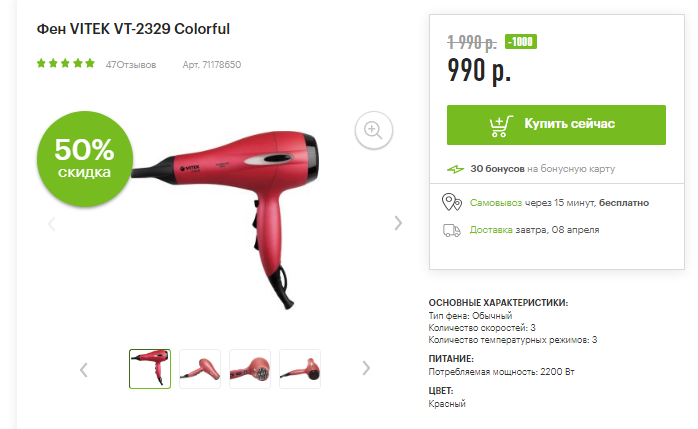Image resolution: width=698 pixels, height=429 pixels.
Task: Click the five-star rating icons
Action: [65, 63]
